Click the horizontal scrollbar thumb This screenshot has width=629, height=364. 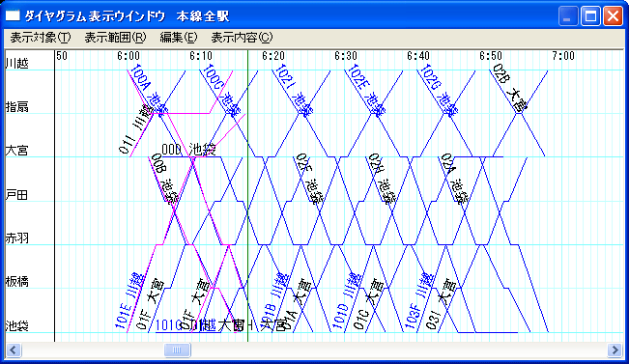(x=178, y=350)
